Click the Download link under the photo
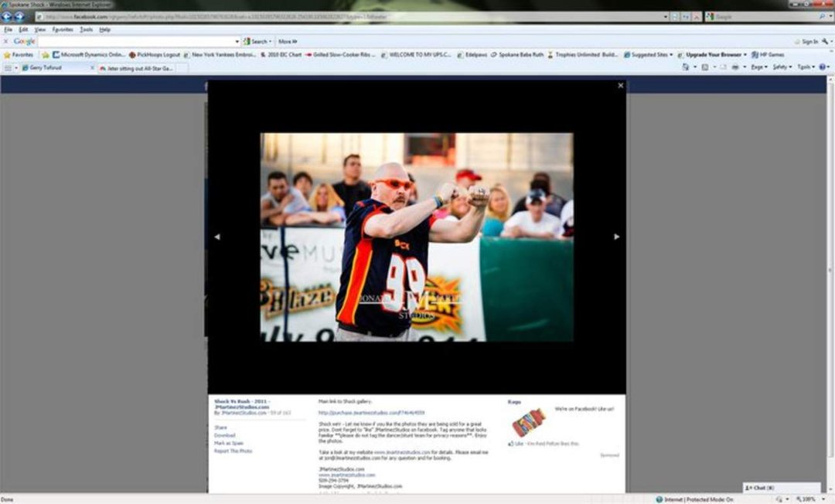 pos(225,435)
